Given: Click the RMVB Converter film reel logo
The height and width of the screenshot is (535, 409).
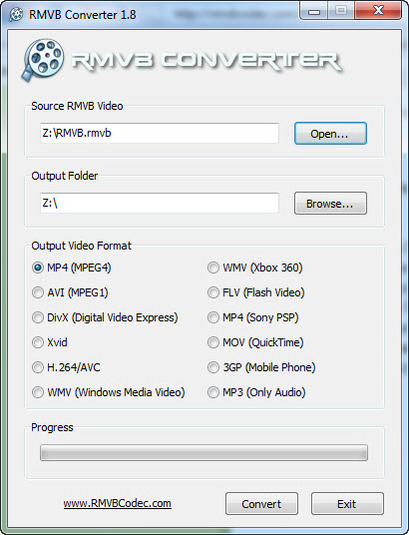Looking at the screenshot, I should tap(43, 60).
